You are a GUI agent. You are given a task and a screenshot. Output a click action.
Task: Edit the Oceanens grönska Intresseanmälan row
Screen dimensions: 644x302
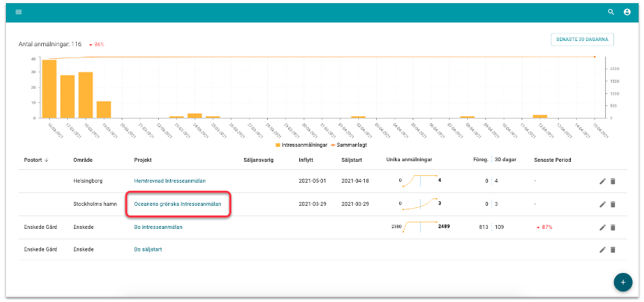(x=602, y=204)
